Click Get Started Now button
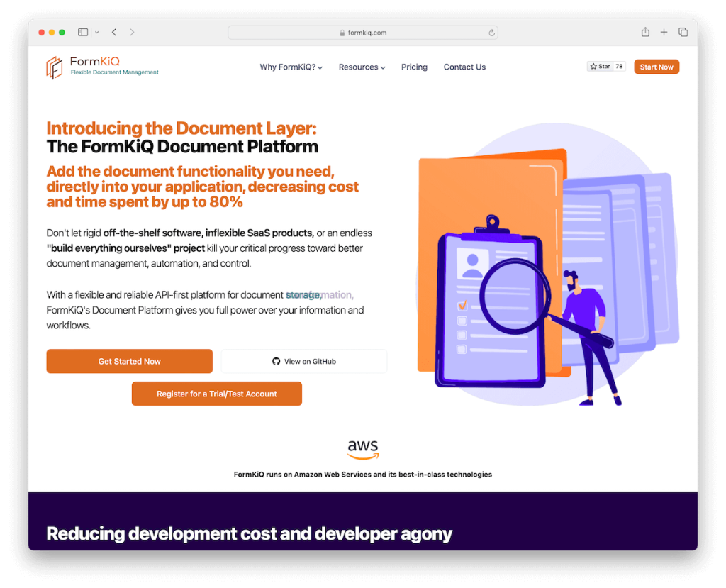The height and width of the screenshot is (588, 726). (x=130, y=361)
